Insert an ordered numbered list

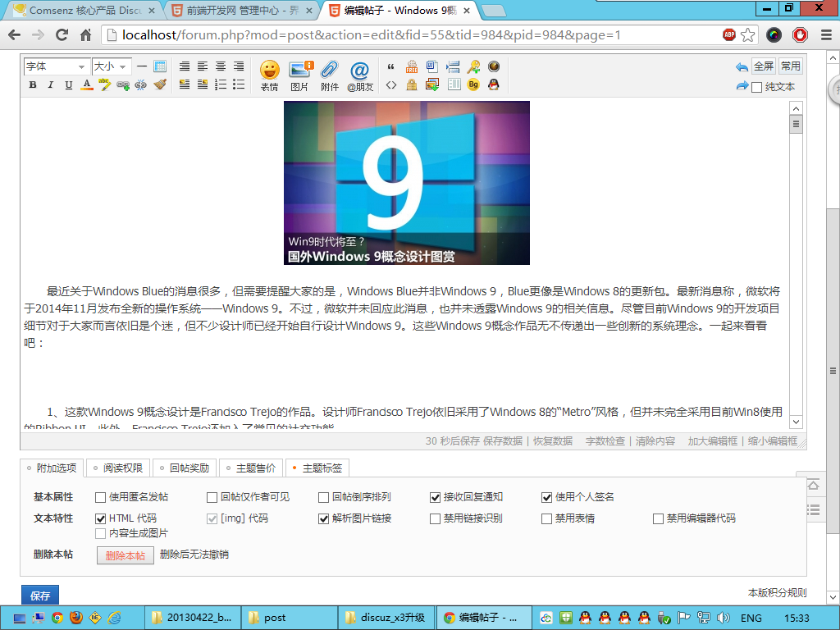(x=221, y=84)
